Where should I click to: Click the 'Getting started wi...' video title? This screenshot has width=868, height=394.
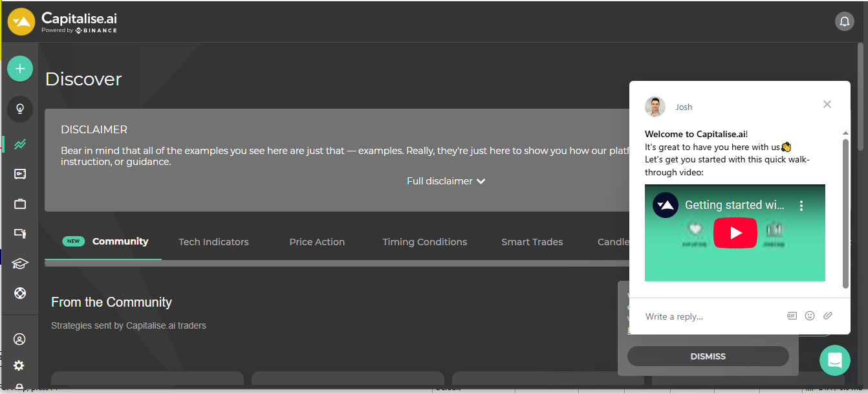[735, 205]
